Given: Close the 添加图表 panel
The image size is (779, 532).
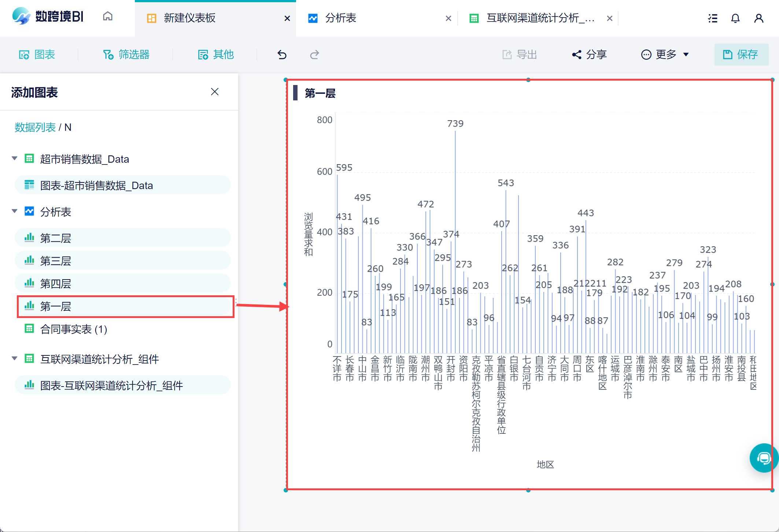Looking at the screenshot, I should [215, 92].
